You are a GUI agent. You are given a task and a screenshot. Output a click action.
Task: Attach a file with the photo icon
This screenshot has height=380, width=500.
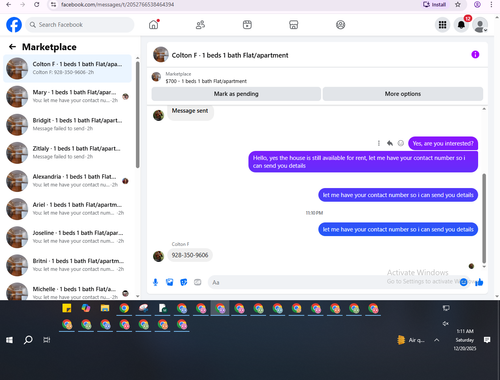[170, 283]
